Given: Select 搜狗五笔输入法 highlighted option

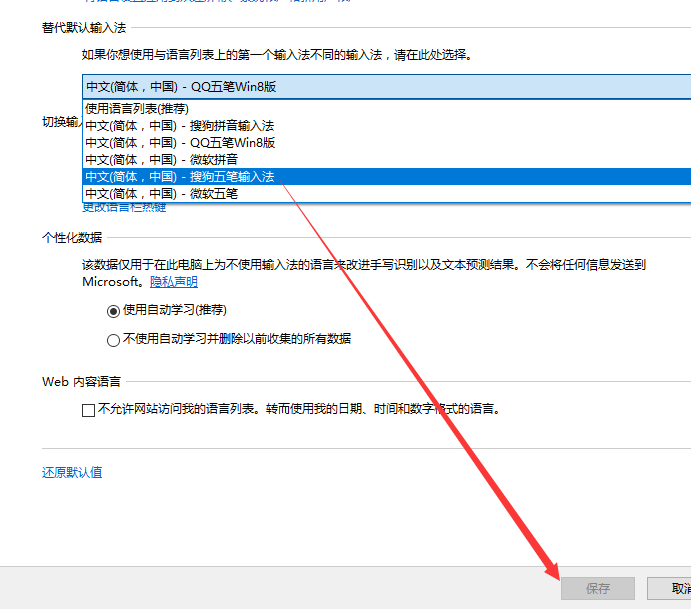Looking at the screenshot, I should point(386,177).
